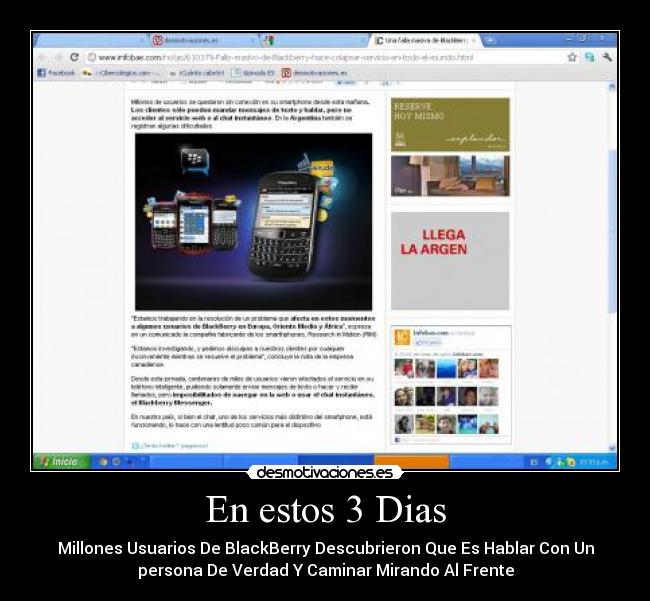650x601 pixels.
Task: Open the Windows Inicio start menu
Action: click(61, 462)
